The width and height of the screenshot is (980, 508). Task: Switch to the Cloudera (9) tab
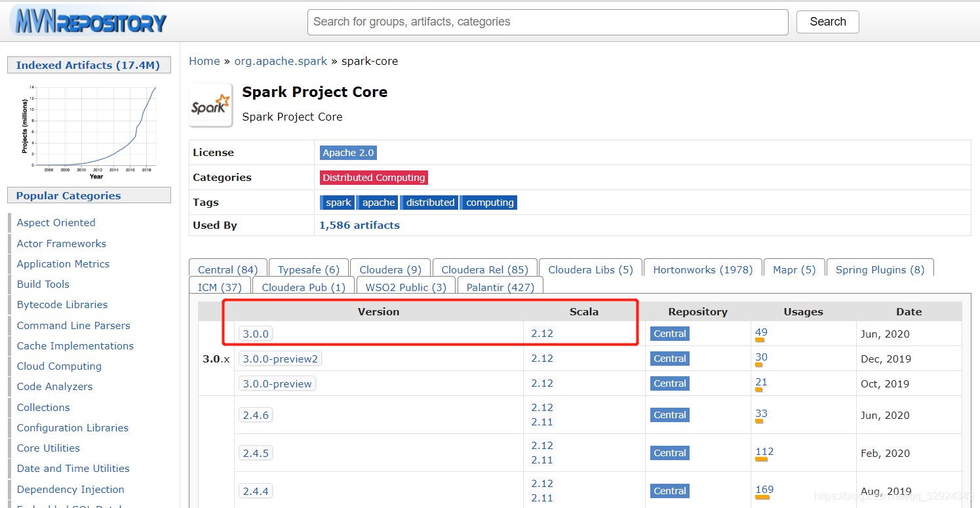point(390,269)
